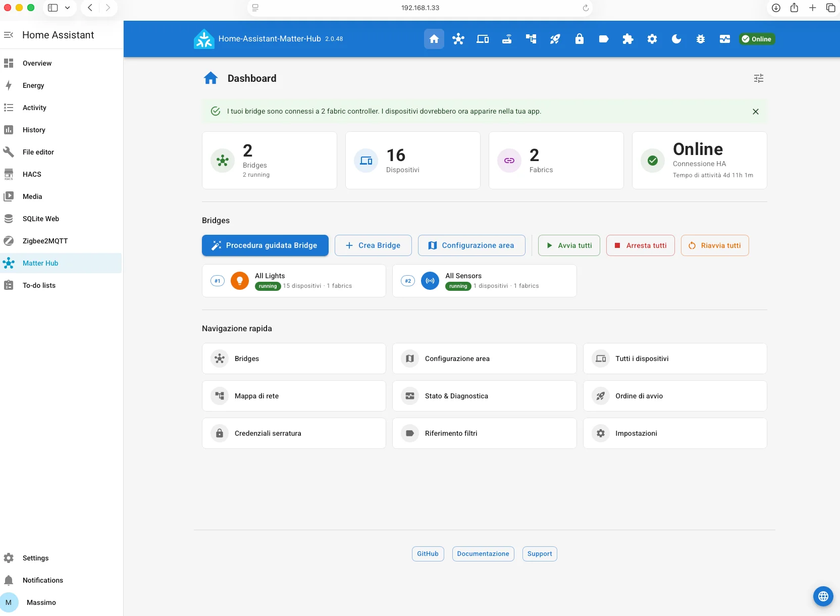This screenshot has width=840, height=616.
Task: Click the Bridges stat card
Action: click(x=270, y=161)
